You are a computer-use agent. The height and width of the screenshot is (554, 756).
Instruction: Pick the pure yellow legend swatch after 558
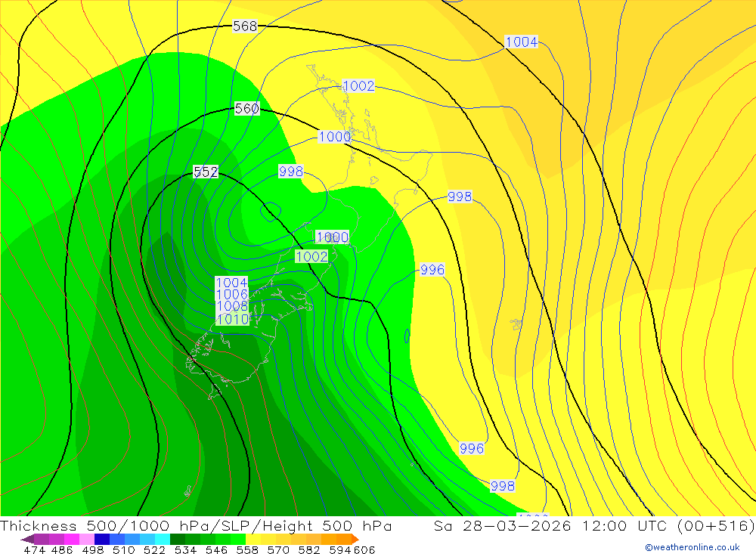253,539
